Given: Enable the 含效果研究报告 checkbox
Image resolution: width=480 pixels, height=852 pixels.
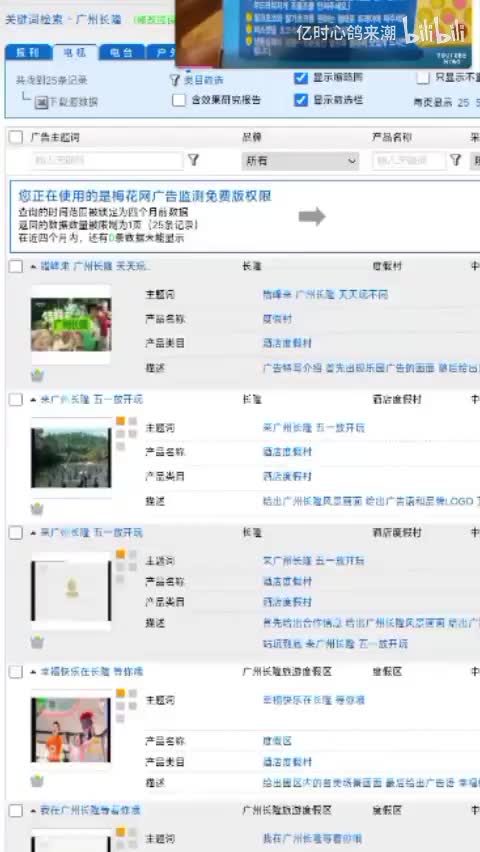Looking at the screenshot, I should tap(179, 100).
